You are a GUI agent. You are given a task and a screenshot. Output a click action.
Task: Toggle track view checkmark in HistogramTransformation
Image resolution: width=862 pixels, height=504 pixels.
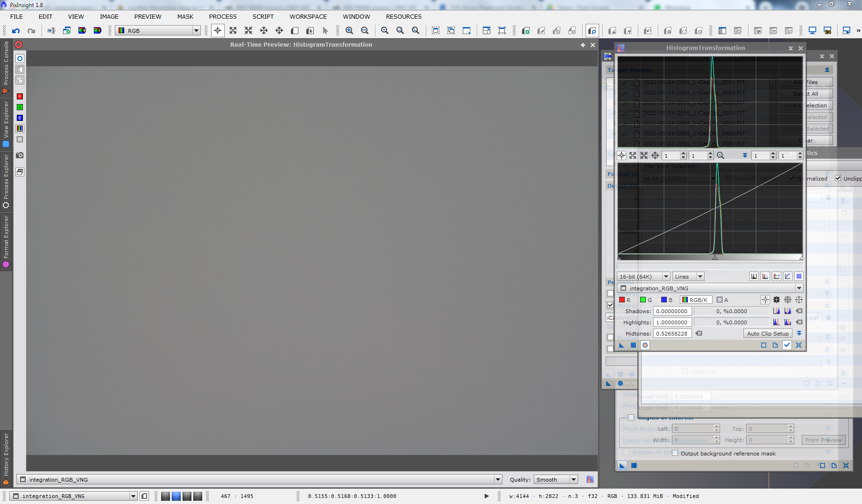787,345
